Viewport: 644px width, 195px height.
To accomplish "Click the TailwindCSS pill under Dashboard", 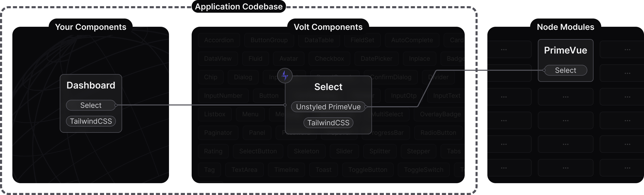I will coord(91,121).
